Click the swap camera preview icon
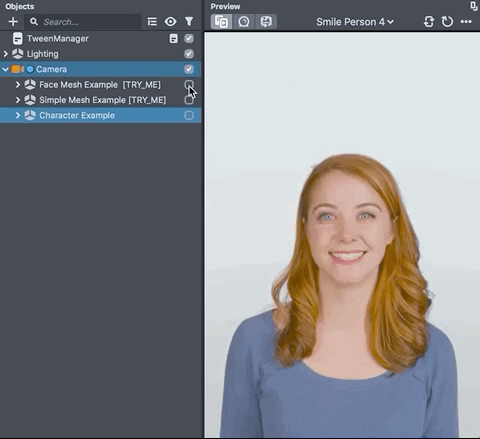Viewport: 480px width, 439px height. 429,22
